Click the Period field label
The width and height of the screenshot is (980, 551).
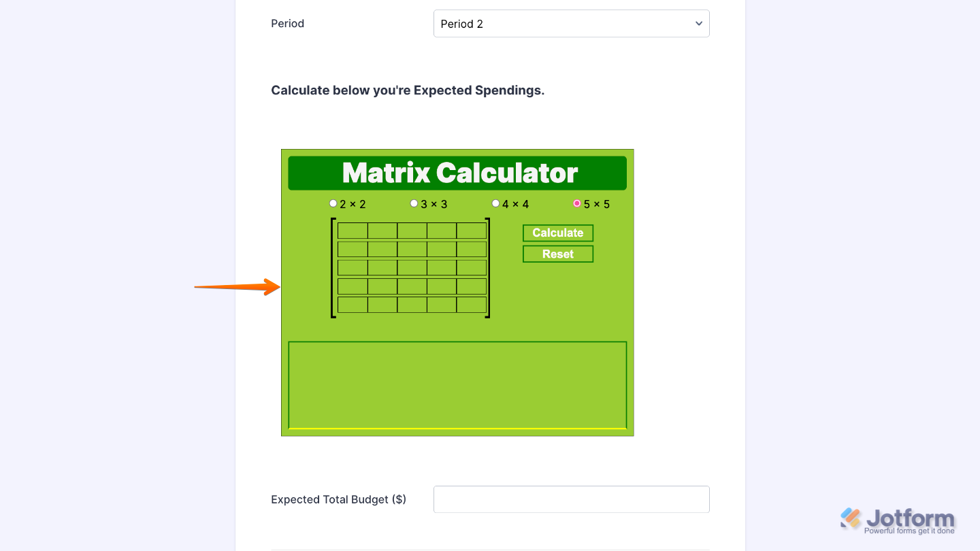(x=287, y=23)
